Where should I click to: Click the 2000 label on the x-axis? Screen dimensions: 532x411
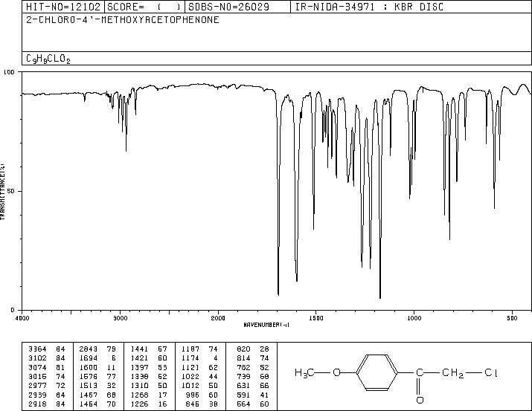(218, 318)
